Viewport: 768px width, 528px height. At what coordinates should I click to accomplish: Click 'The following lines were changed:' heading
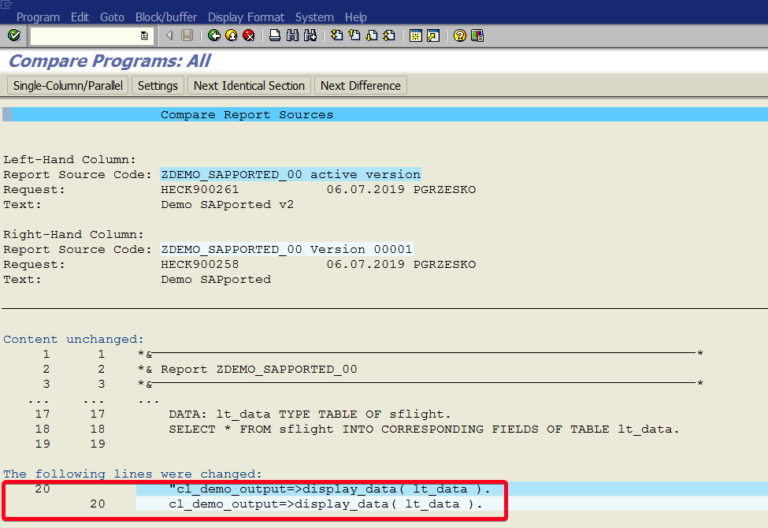coord(132,474)
